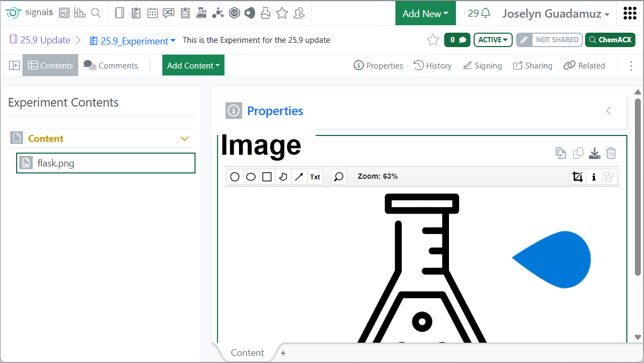Screen dimensions: 644x363
Task: Switch to the Comments tab
Action: click(111, 65)
